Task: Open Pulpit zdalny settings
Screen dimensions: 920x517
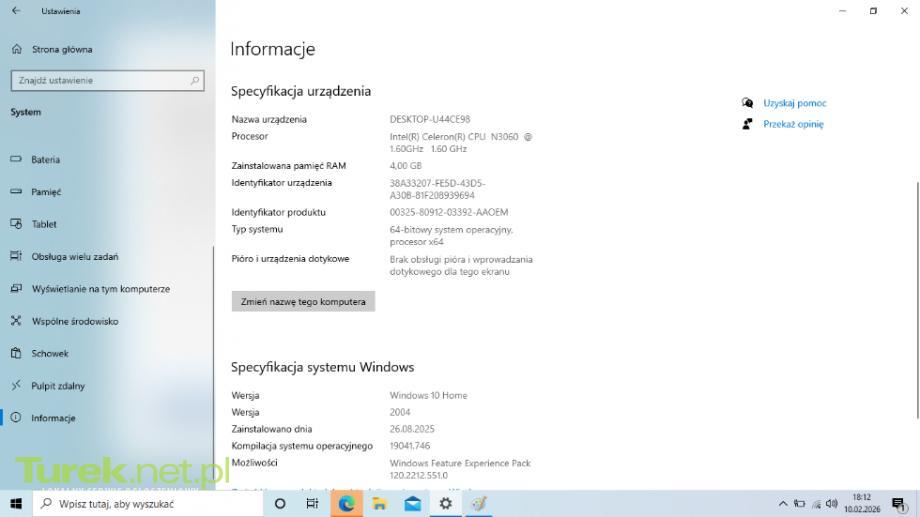Action: click(58, 386)
